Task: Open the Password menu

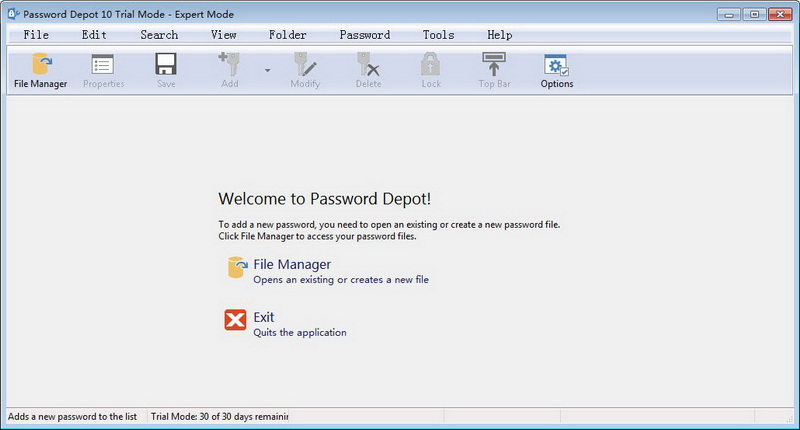Action: click(365, 35)
